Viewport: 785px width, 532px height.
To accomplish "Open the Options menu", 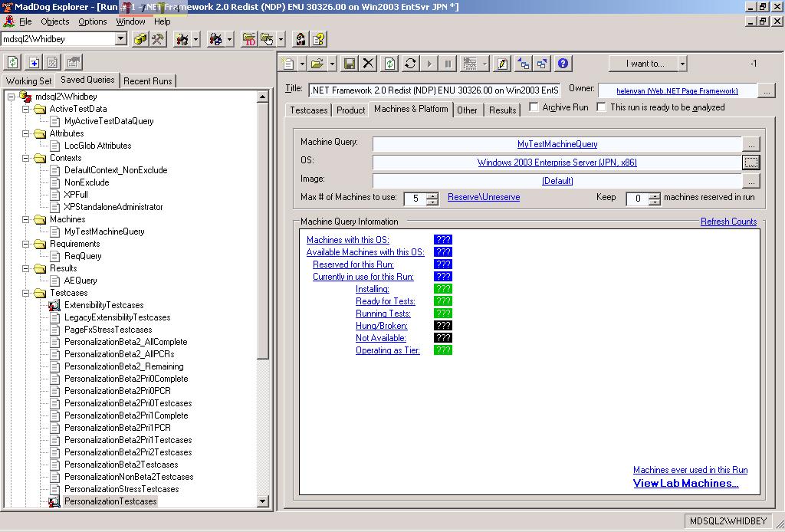I will tap(93, 21).
